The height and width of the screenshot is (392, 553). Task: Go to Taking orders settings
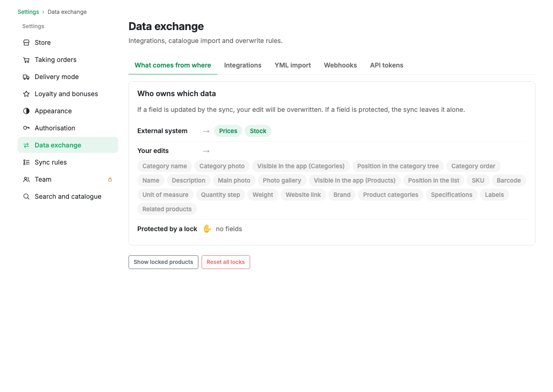click(x=68, y=60)
